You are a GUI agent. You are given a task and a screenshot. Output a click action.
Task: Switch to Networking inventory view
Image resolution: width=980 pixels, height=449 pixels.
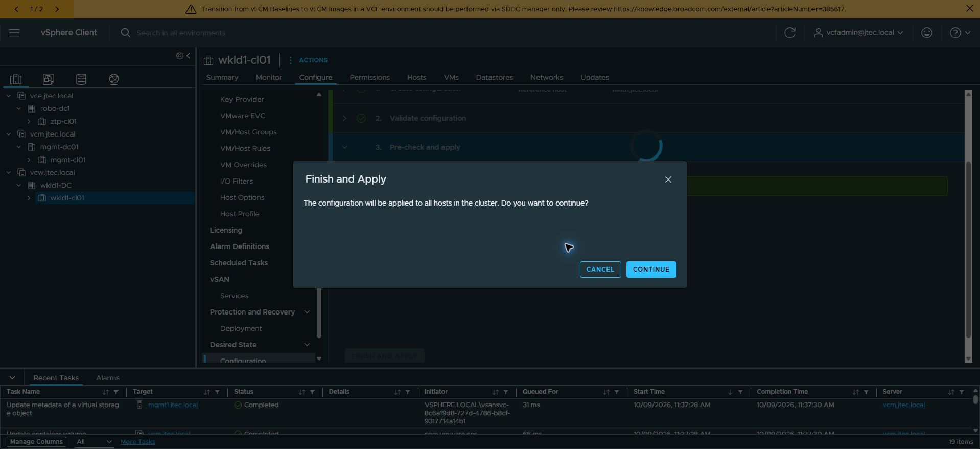pos(114,79)
